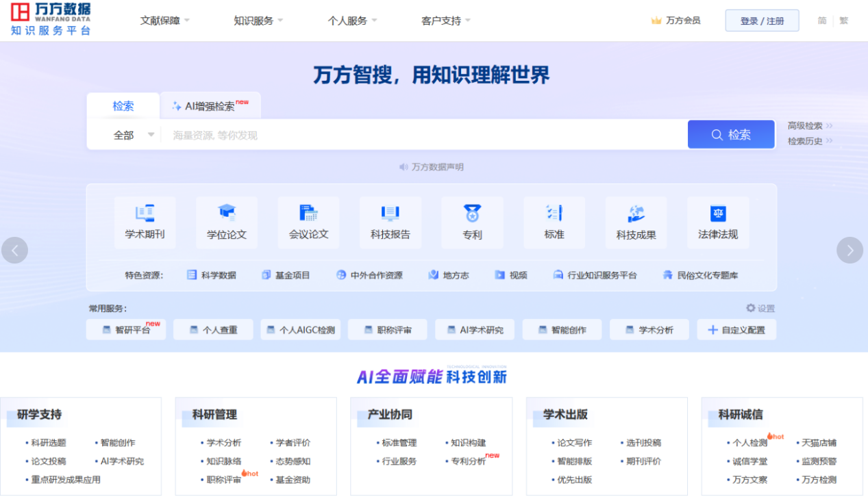This screenshot has height=501, width=868.
Task: Expand the 个人服务 menu
Action: pos(352,21)
